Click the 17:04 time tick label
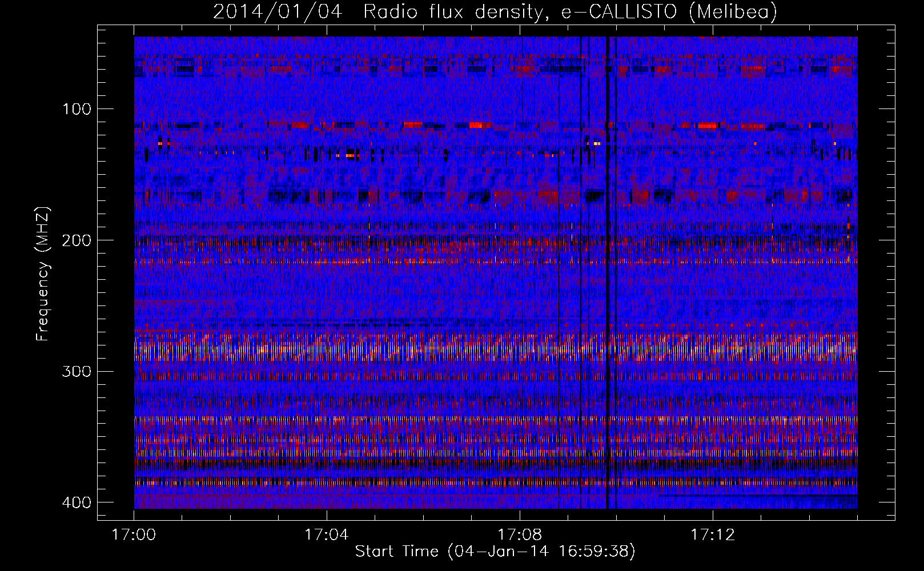This screenshot has height=571, width=924. coord(327,535)
